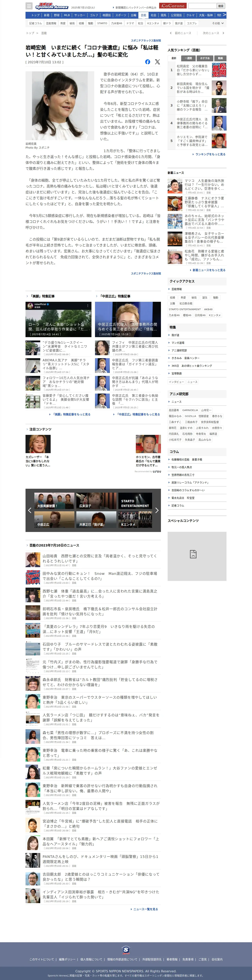Expand 芸能情報 under クイックアクセス

[197, 289]
